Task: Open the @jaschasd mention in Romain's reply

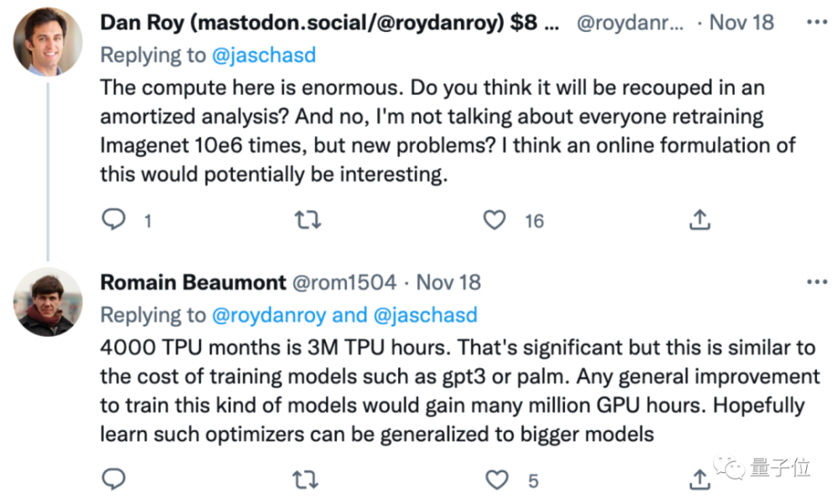Action: (x=426, y=315)
